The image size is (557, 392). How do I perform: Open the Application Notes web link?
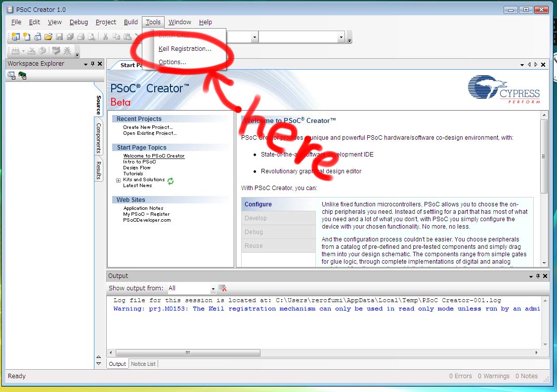(143, 208)
